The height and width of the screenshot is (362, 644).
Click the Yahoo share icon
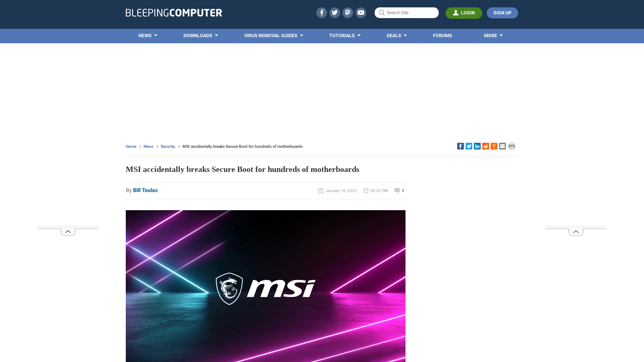[x=494, y=146]
